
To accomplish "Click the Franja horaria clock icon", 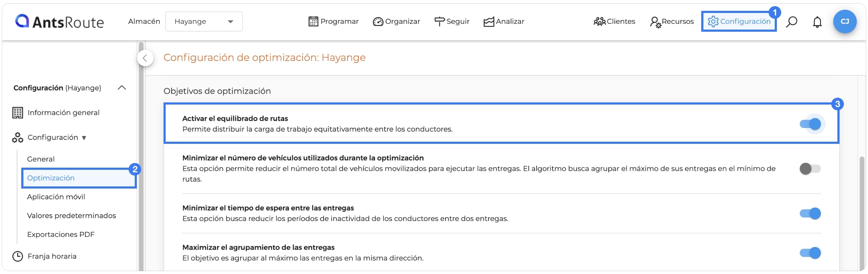I will tap(18, 256).
